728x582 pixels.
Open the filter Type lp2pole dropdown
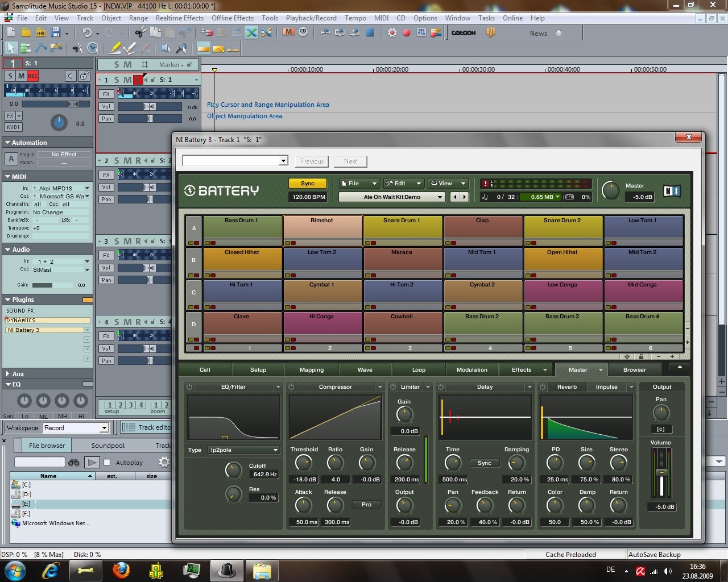tap(243, 450)
